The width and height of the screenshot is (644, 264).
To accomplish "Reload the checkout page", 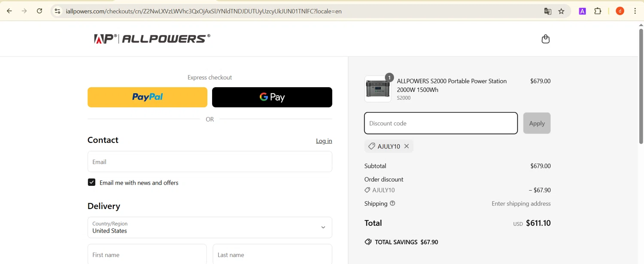I will pyautogui.click(x=39, y=11).
